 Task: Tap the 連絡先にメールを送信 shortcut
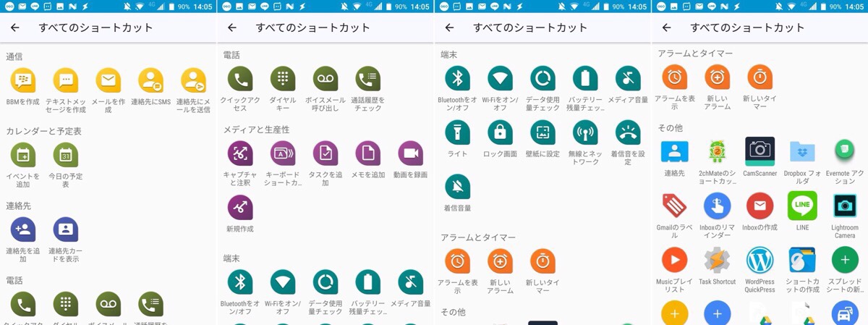[193, 80]
